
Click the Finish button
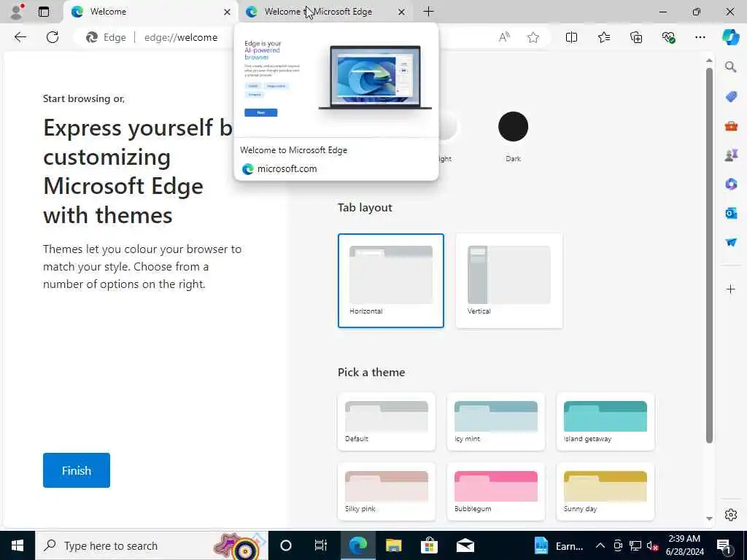(76, 470)
